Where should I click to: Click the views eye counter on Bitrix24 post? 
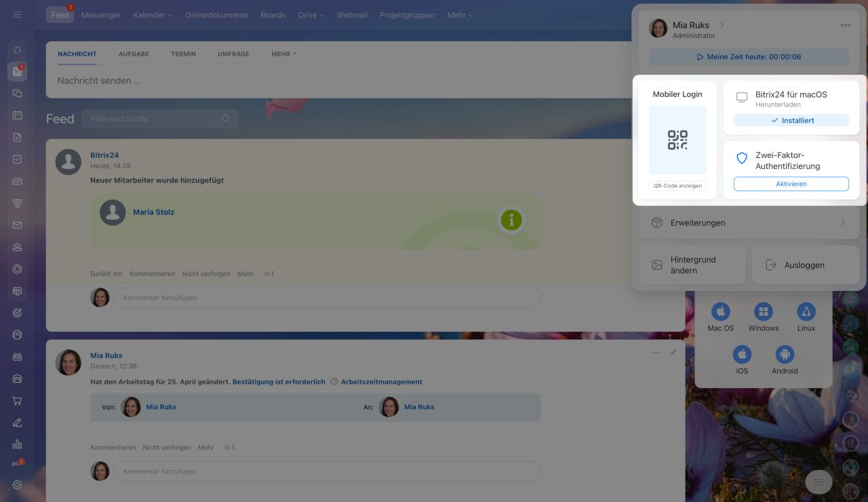(269, 274)
